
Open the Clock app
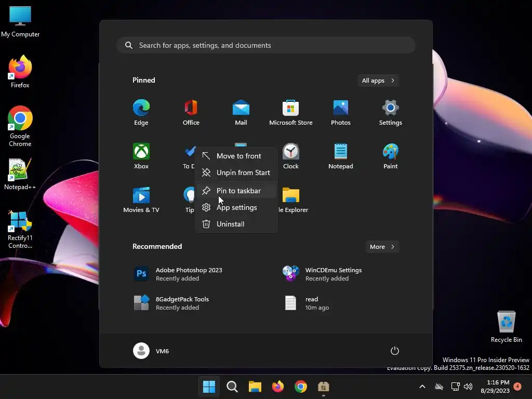click(291, 156)
